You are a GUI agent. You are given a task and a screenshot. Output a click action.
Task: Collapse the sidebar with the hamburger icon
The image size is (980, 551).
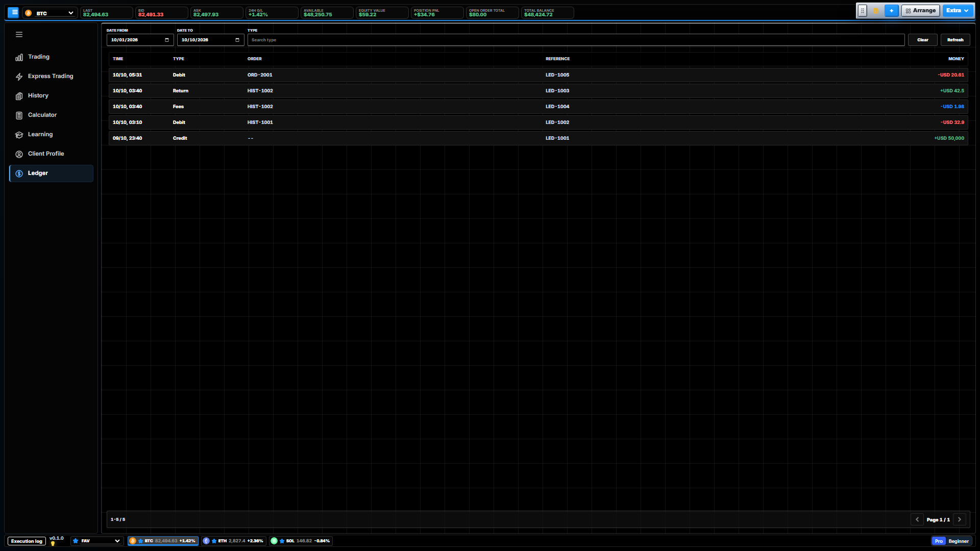tap(19, 35)
